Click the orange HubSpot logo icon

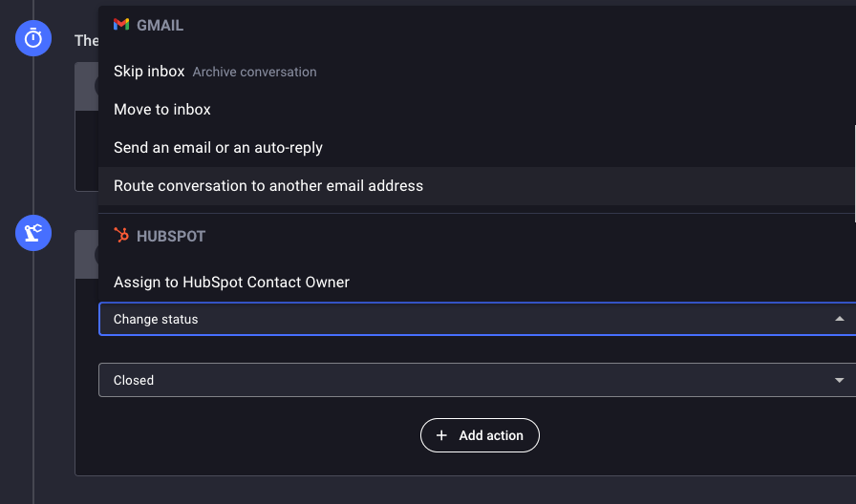[121, 236]
